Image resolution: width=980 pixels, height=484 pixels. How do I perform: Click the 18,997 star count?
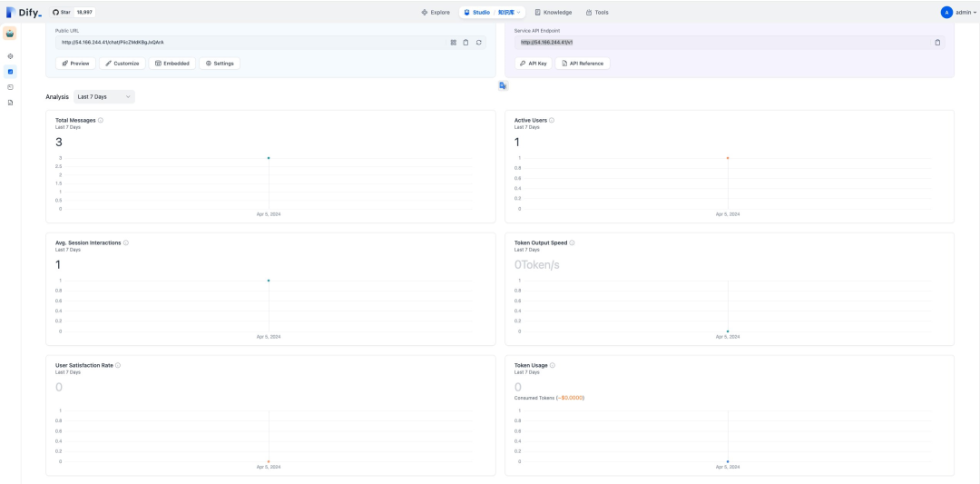[84, 12]
